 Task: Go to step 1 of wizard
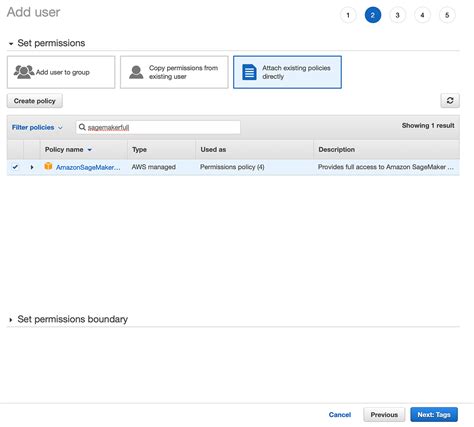[348, 15]
